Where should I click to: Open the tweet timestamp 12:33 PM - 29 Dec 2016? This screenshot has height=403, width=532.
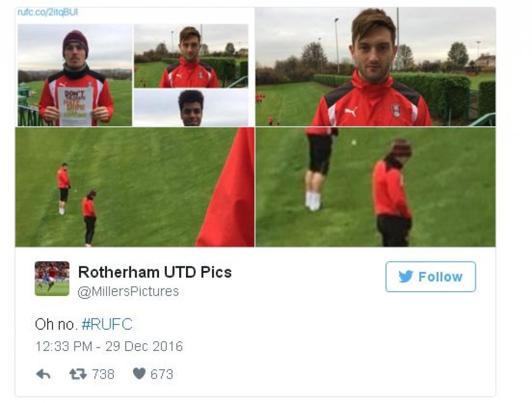coord(109,346)
